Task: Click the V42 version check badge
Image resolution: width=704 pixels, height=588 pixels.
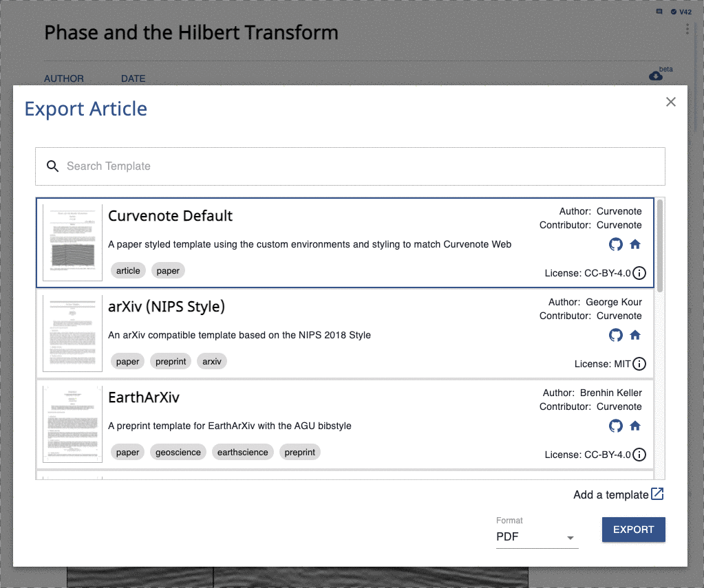Action: click(681, 12)
